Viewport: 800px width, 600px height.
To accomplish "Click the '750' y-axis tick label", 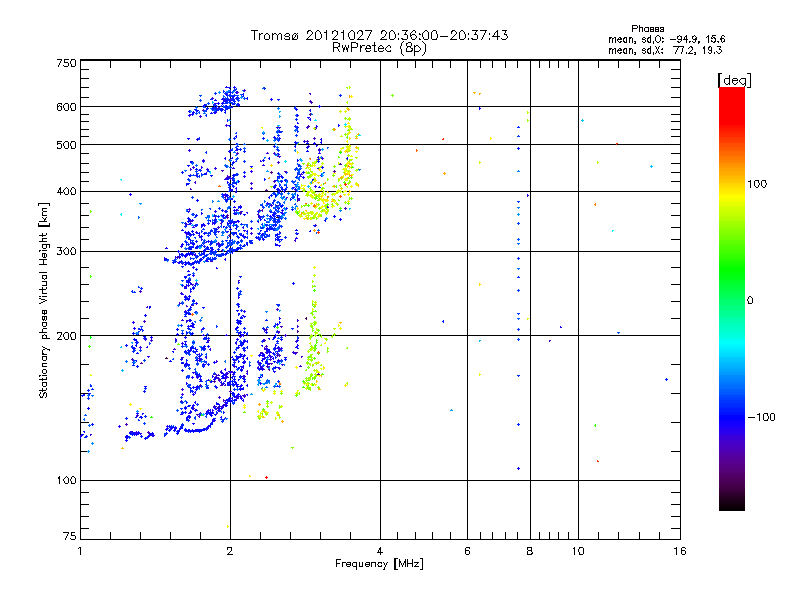I will [x=66, y=63].
